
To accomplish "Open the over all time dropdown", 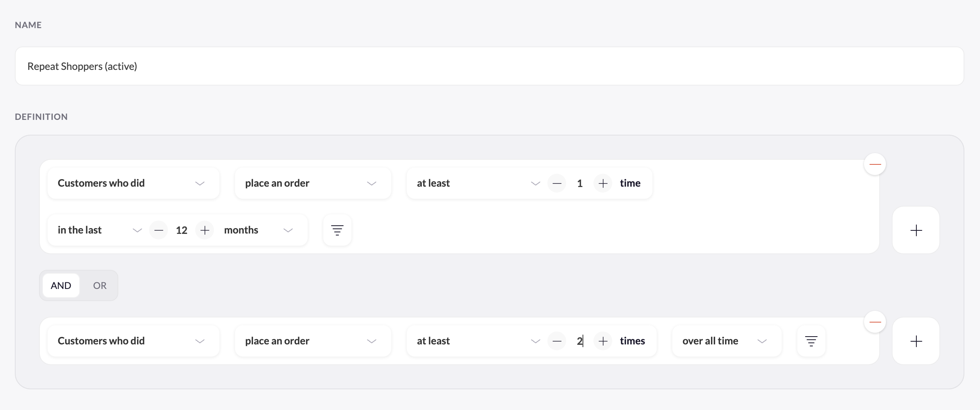I will (727, 341).
